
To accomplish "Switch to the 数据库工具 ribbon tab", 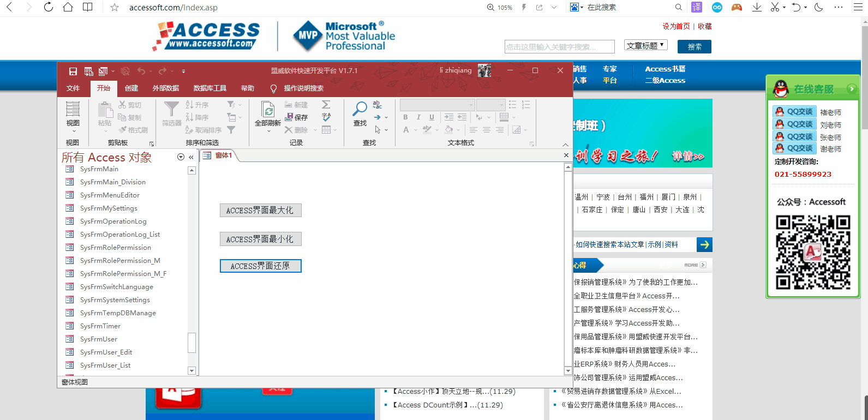I will (210, 88).
